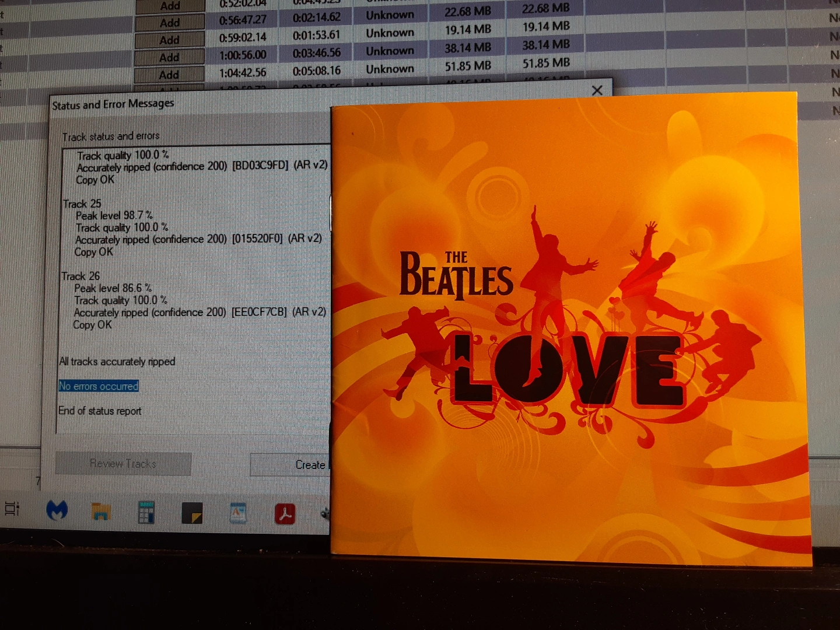Click Add in the 0:59:02.14 row
The height and width of the screenshot is (630, 840).
coord(170,40)
